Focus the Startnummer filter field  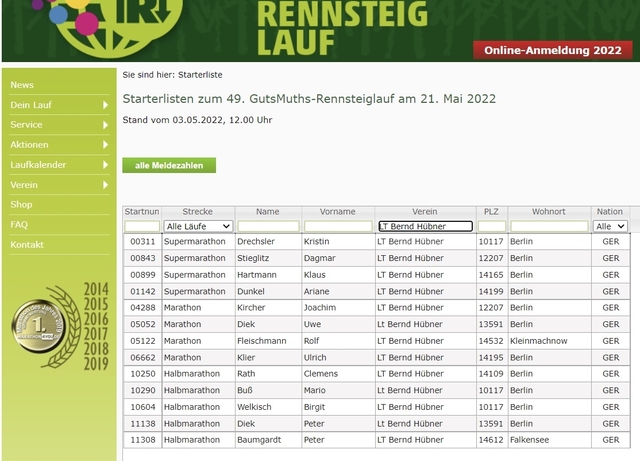[x=142, y=226]
